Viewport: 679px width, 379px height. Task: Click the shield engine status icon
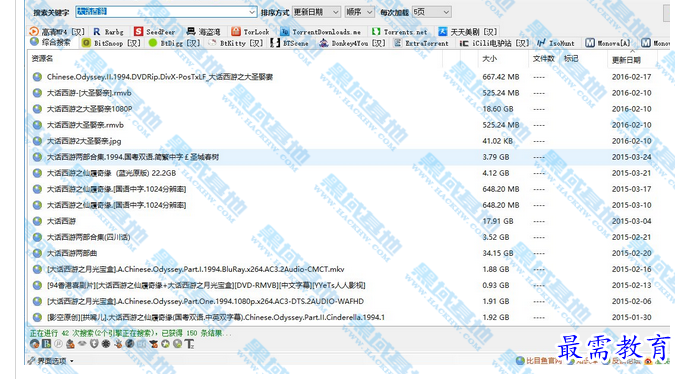pyautogui.click(x=94, y=344)
